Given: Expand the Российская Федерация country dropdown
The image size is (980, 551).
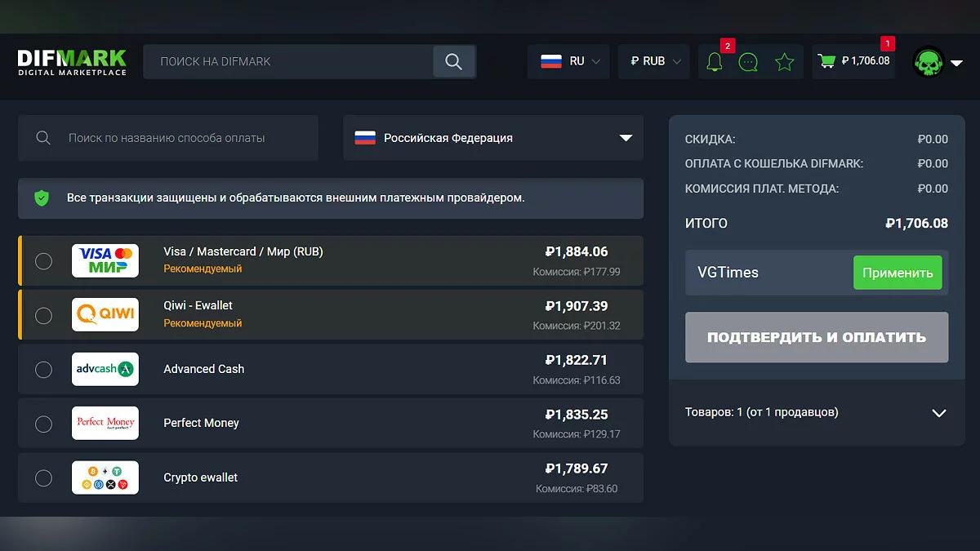Looking at the screenshot, I should pyautogui.click(x=493, y=138).
